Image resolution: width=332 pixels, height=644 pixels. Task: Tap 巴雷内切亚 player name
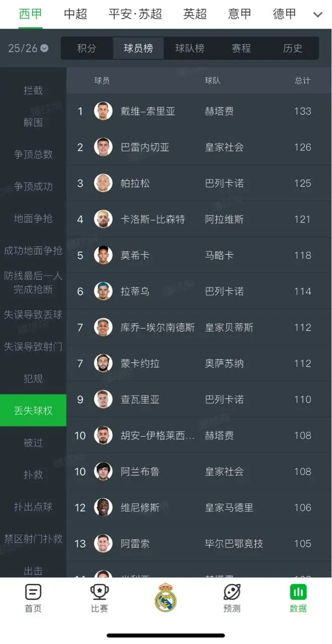click(x=145, y=147)
